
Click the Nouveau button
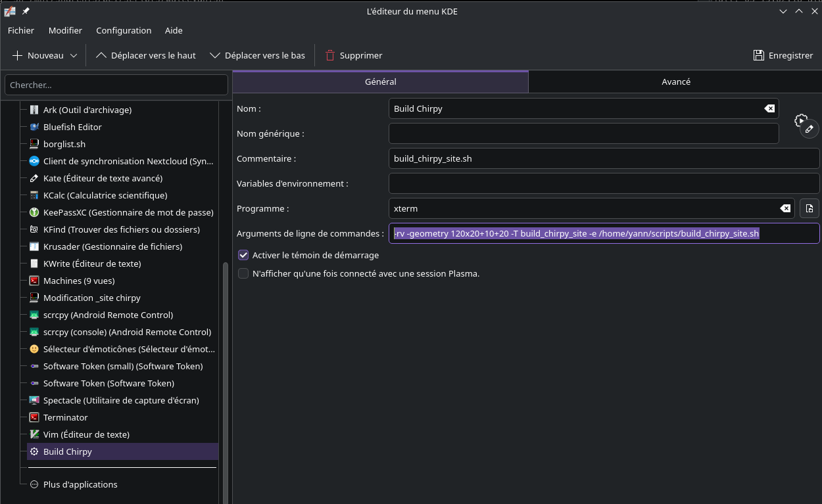click(38, 56)
